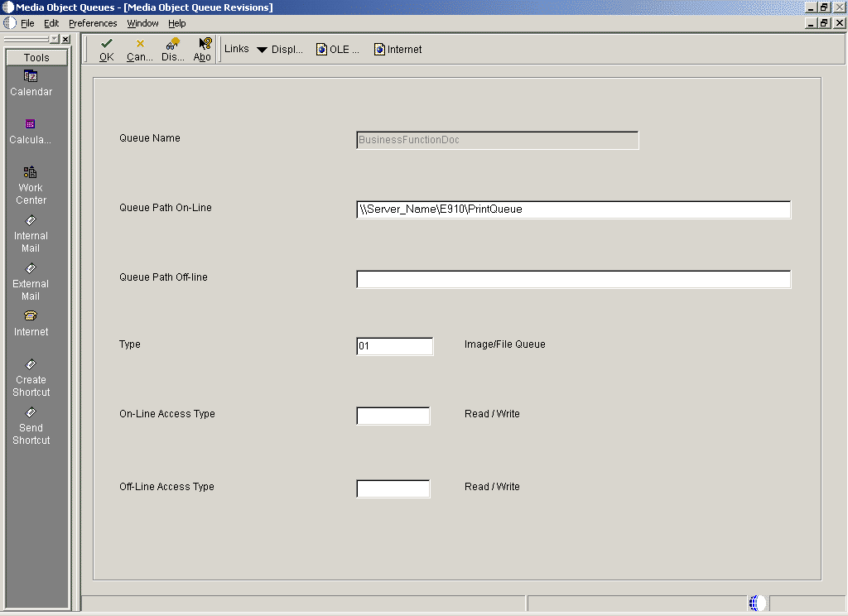Click the About help-pointer icon
Viewport: 848px width, 616px height.
coord(205,43)
